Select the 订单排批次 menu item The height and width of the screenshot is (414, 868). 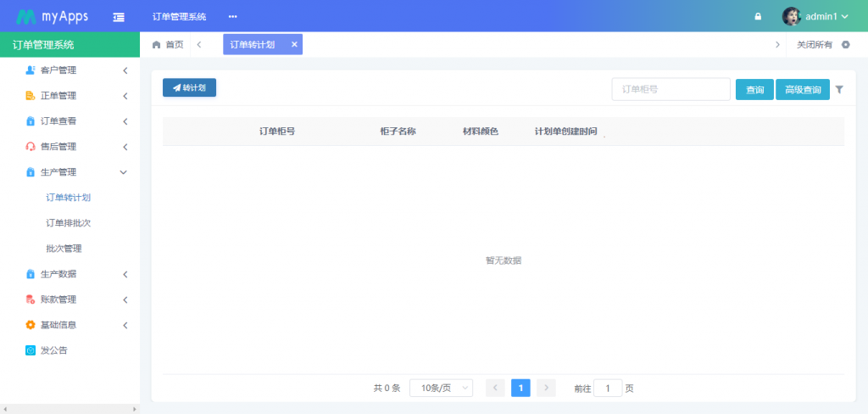point(68,223)
